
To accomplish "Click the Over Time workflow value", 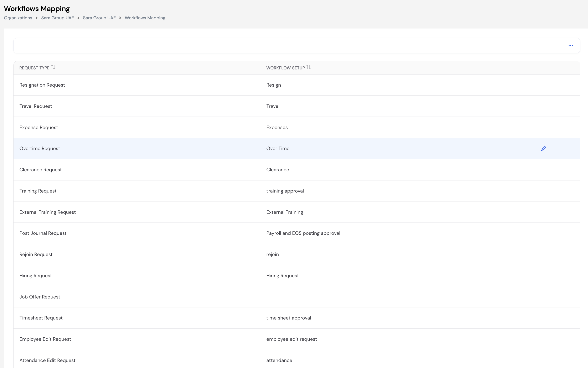I will [278, 148].
